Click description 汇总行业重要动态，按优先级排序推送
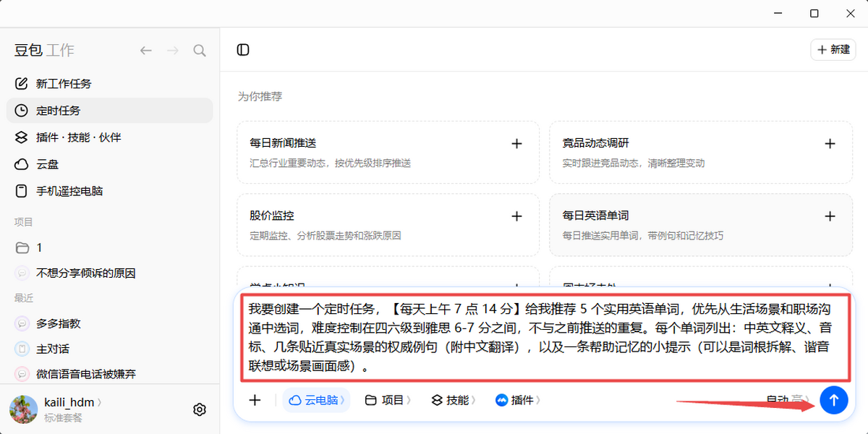 click(330, 163)
